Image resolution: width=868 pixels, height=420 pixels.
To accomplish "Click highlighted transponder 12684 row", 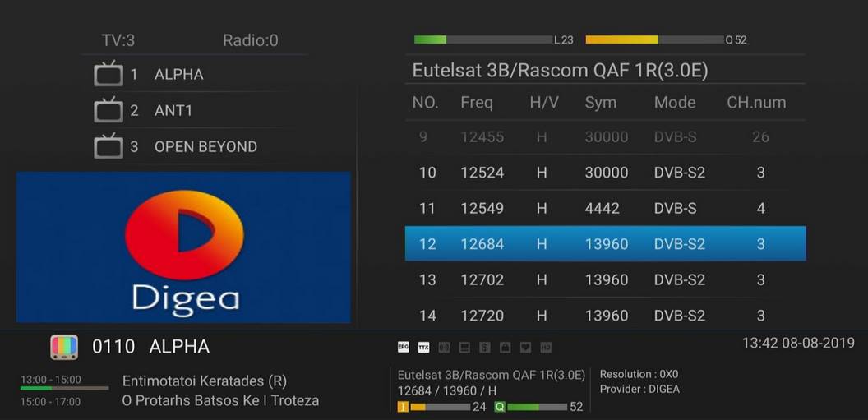I will (x=605, y=244).
